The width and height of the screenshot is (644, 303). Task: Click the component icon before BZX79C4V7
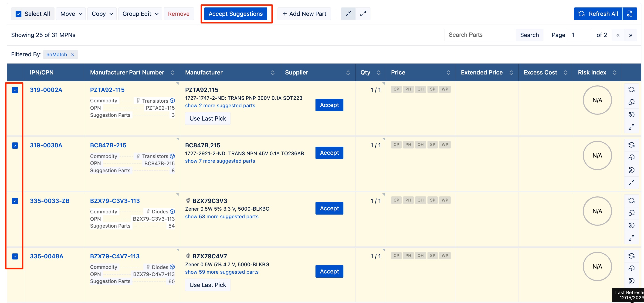point(188,256)
